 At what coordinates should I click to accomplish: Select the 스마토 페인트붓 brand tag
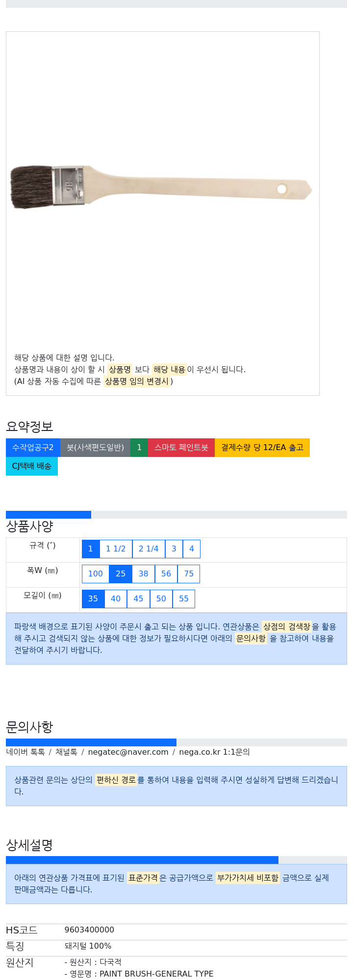tap(181, 448)
